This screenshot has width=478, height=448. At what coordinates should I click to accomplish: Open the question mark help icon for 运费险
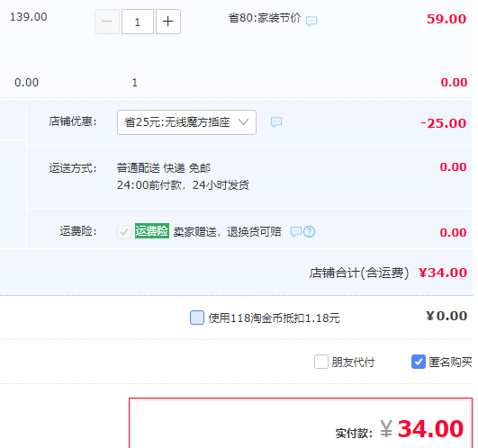[309, 232]
